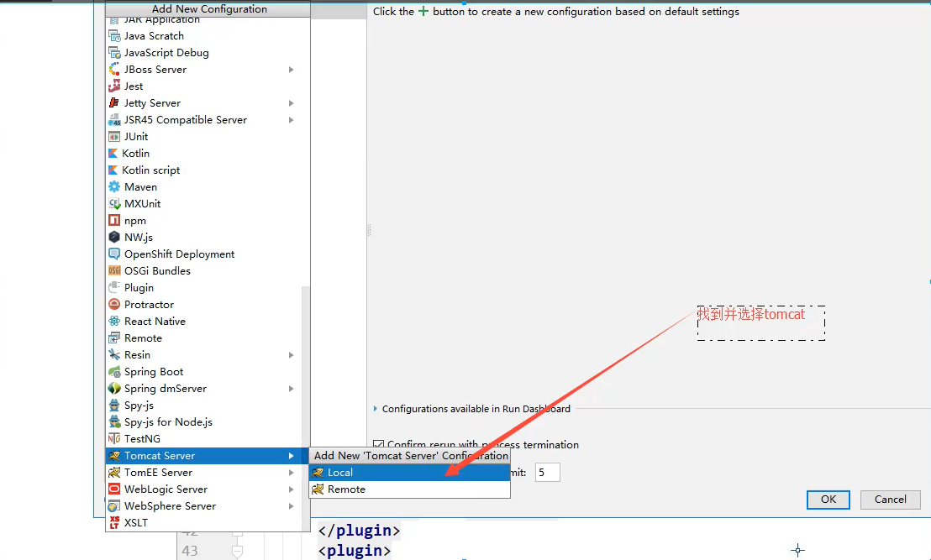Image resolution: width=931 pixels, height=560 pixels.
Task: Click the Remote configuration icon
Action: click(114, 338)
